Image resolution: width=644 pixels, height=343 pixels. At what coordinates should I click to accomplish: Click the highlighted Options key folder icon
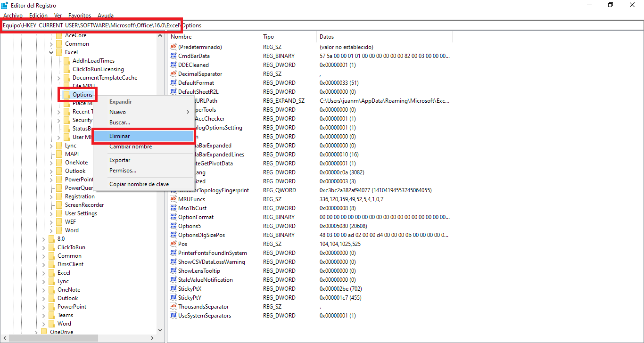66,95
